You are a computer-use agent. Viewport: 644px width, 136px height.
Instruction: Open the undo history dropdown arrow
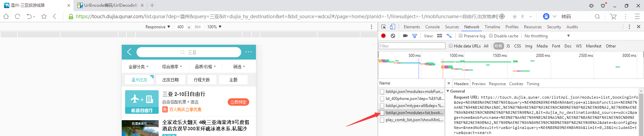point(34,16)
